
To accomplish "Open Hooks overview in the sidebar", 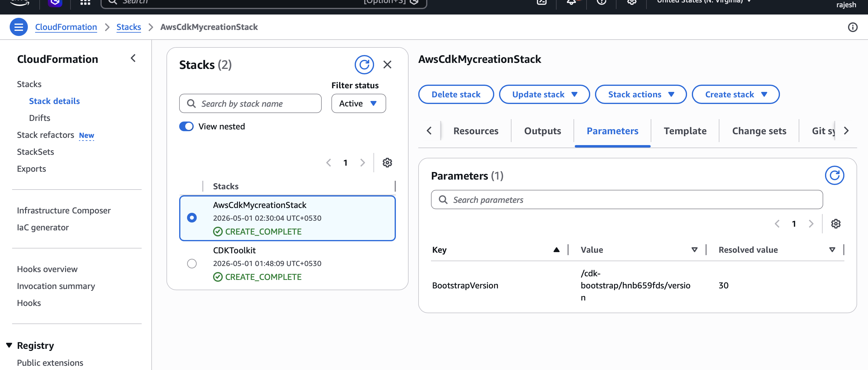I will pyautogui.click(x=47, y=269).
